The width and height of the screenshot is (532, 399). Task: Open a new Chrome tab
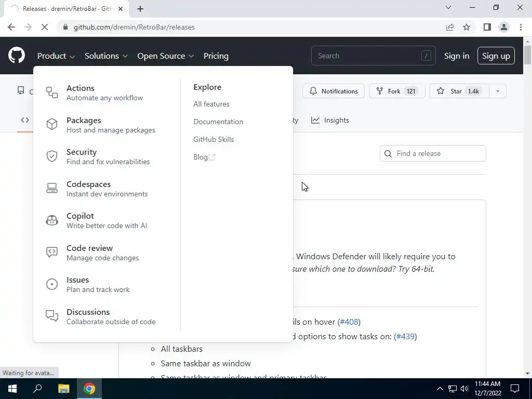(x=140, y=9)
